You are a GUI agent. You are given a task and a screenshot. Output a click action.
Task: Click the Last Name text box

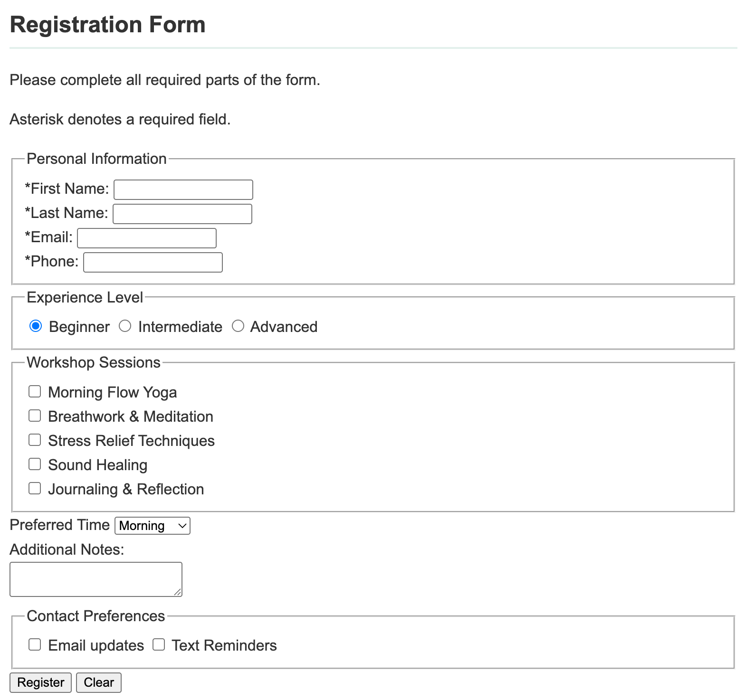pos(182,214)
